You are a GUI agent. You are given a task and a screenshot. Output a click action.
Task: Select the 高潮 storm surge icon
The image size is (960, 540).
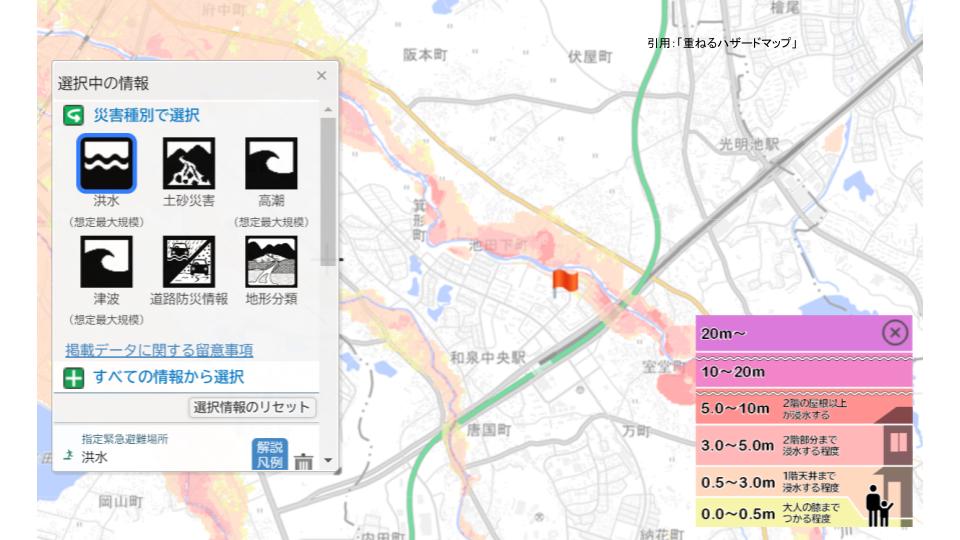[x=271, y=163]
